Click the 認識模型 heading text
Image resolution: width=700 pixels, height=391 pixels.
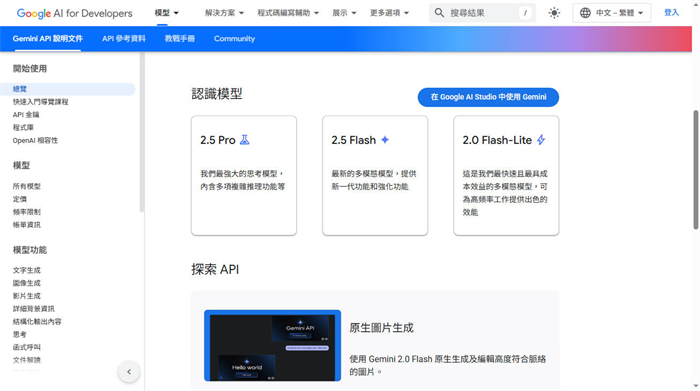point(217,94)
